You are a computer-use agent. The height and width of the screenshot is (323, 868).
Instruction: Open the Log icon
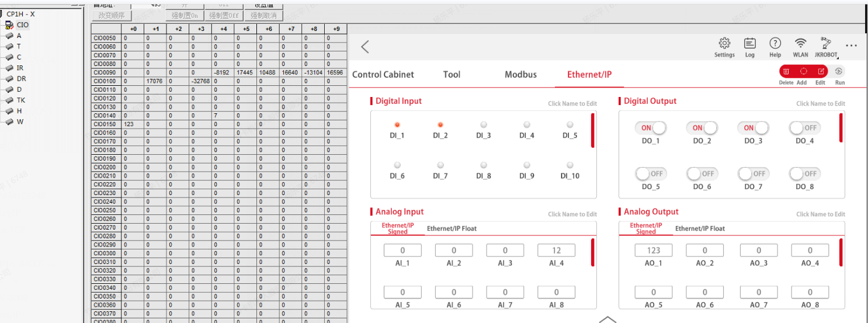(x=750, y=43)
